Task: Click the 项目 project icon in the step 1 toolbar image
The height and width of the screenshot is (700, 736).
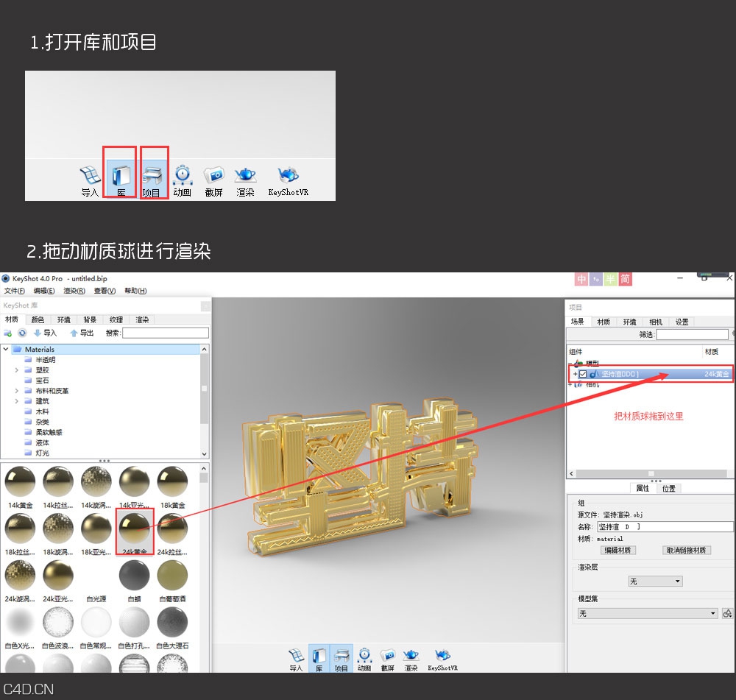Action: 152,176
